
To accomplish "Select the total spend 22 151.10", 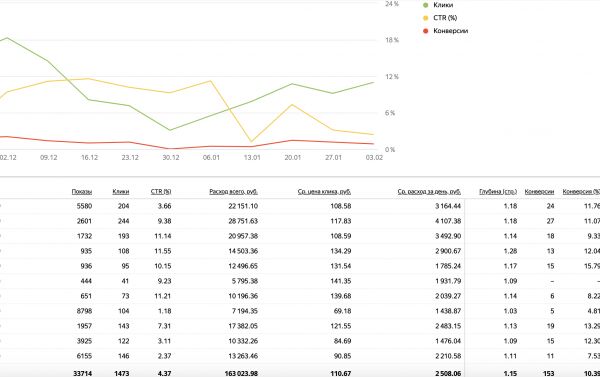I will point(243,206).
